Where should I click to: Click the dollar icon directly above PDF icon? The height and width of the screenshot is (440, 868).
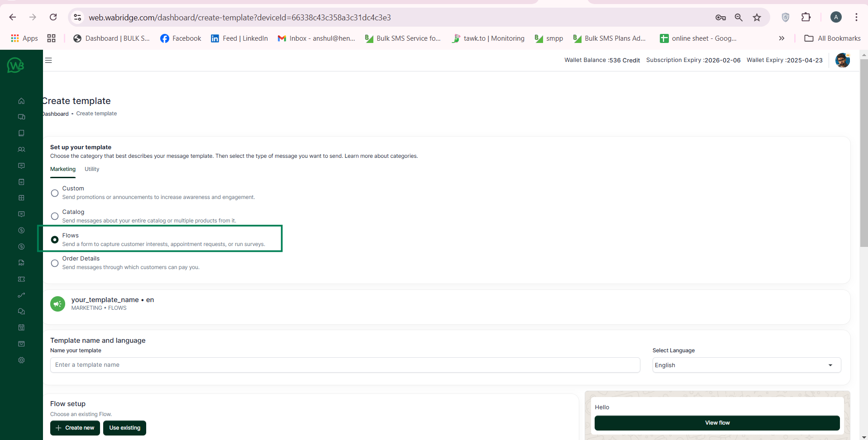[x=21, y=246]
